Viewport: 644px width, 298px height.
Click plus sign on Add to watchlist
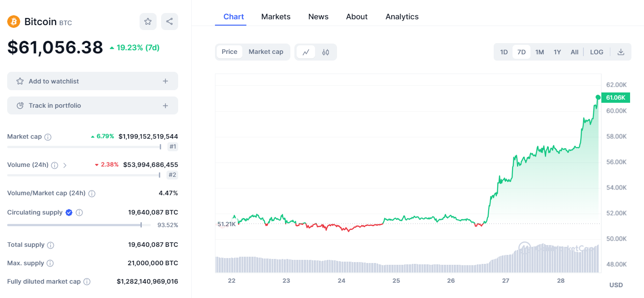[165, 81]
